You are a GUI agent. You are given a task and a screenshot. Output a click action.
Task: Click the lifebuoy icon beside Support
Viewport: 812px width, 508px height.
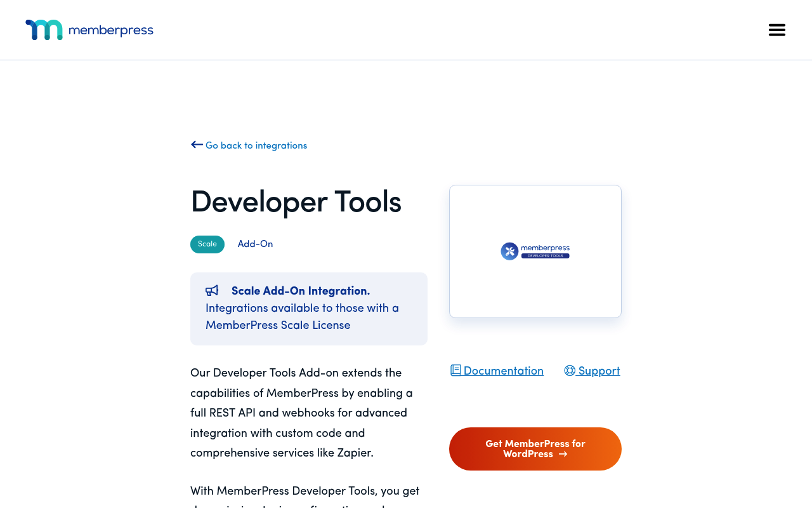coord(570,370)
